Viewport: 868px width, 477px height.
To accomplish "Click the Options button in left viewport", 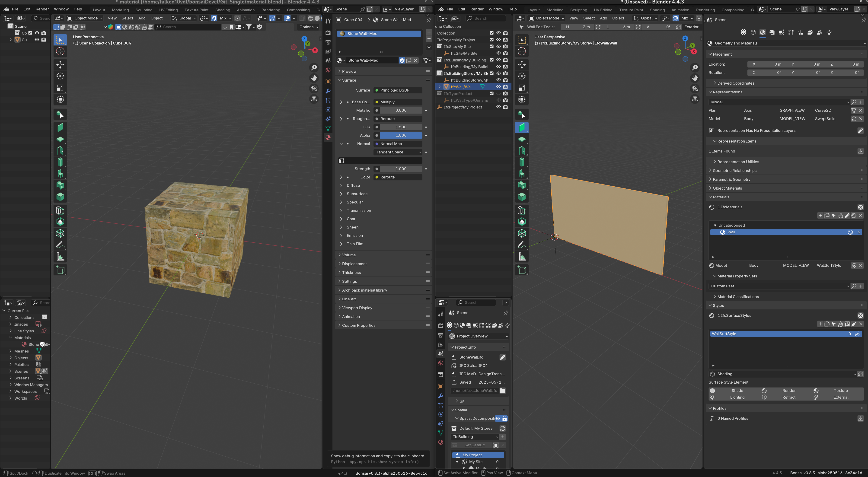I will (x=308, y=27).
